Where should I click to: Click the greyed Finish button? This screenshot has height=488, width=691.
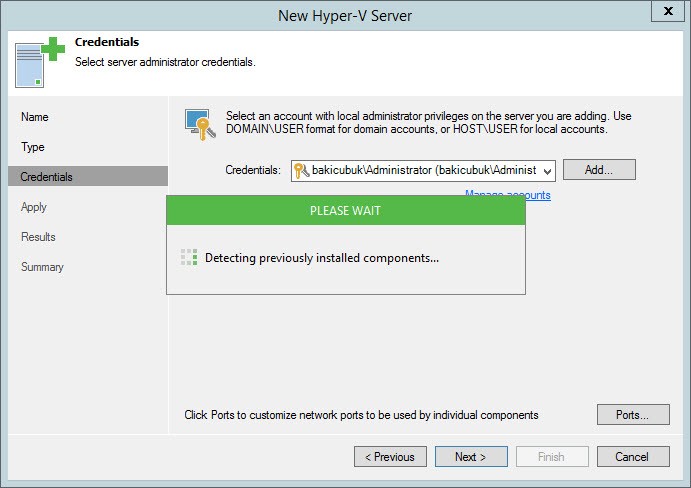[x=552, y=457]
